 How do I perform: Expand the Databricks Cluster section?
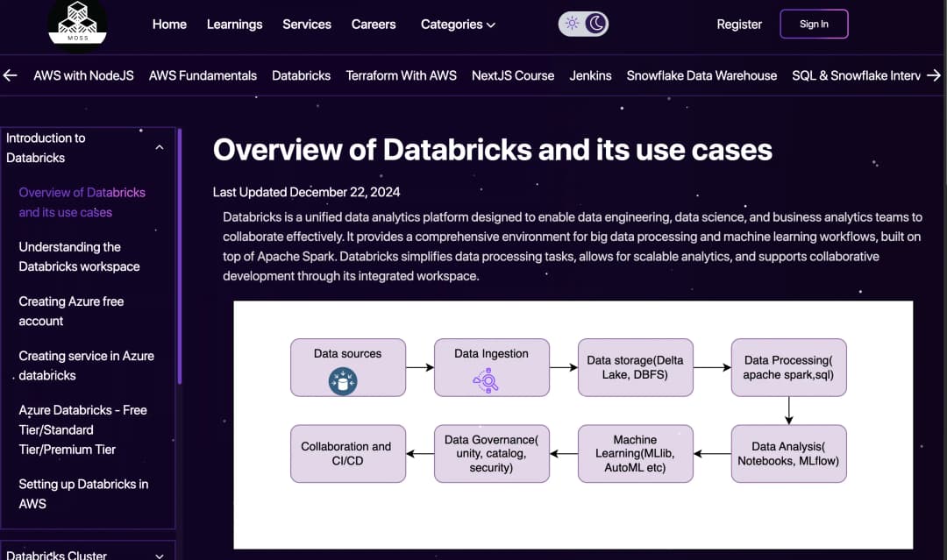click(x=159, y=555)
